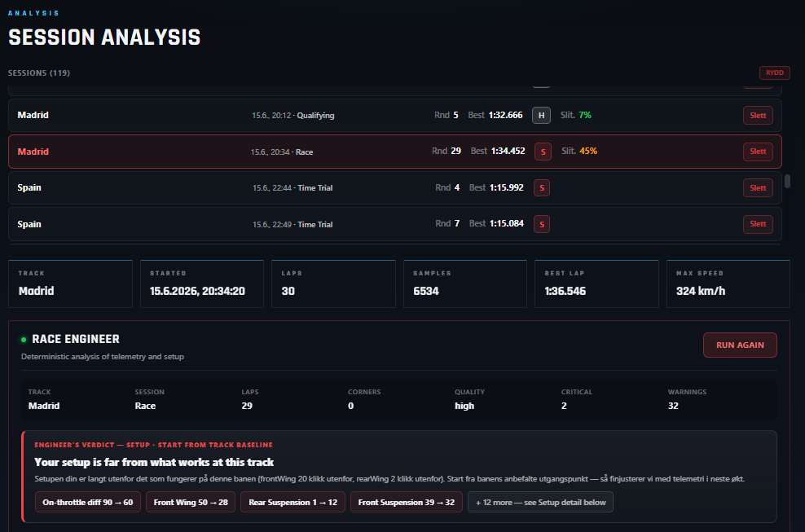Click the sessions list scrollbar thumb

pyautogui.click(x=787, y=181)
